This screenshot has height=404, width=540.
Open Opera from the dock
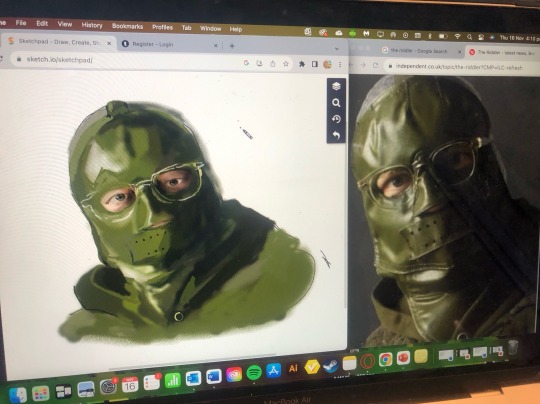367,362
